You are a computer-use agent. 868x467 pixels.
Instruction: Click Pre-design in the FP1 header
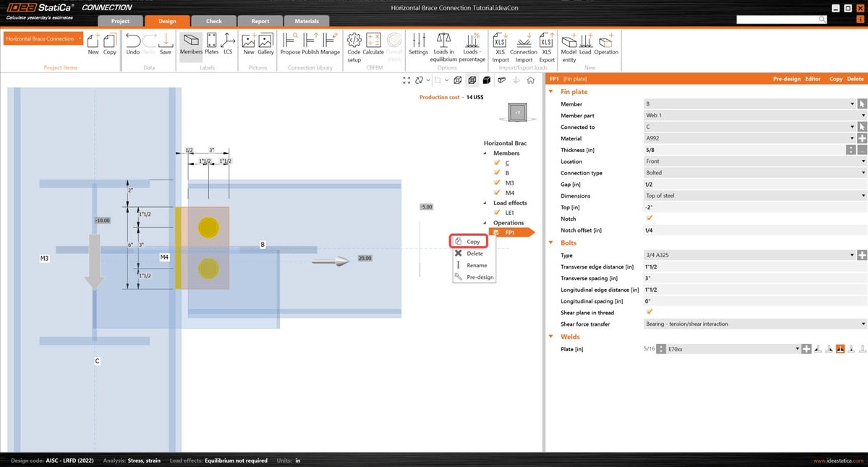tap(786, 78)
